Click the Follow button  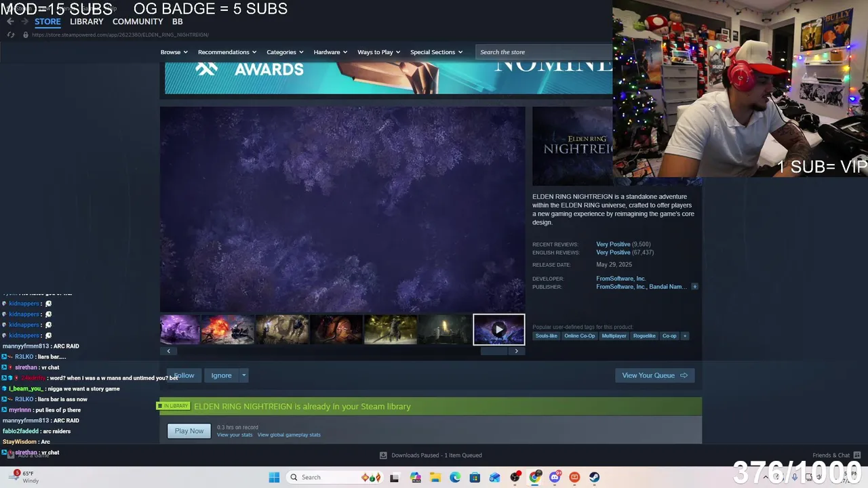184,375
